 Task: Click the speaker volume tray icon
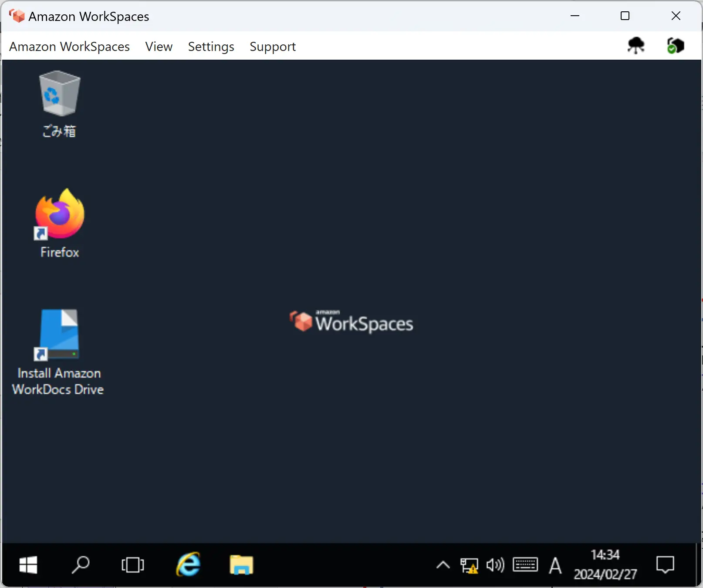(x=495, y=565)
